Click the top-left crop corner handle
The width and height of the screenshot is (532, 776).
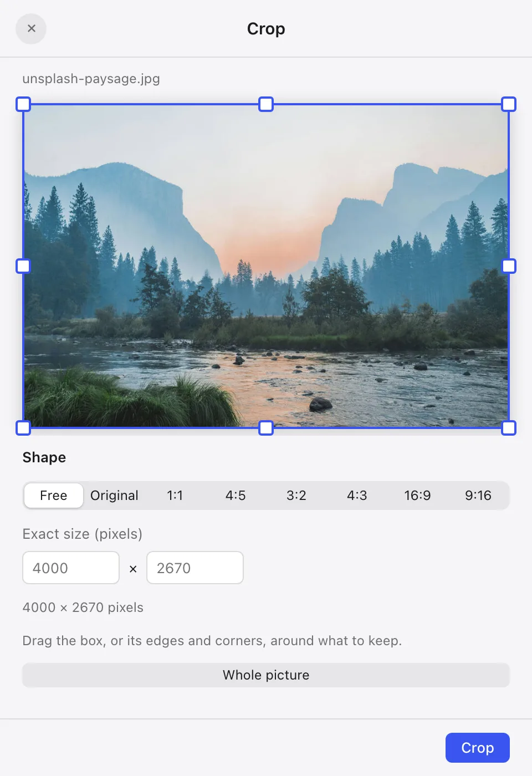pyautogui.click(x=23, y=104)
